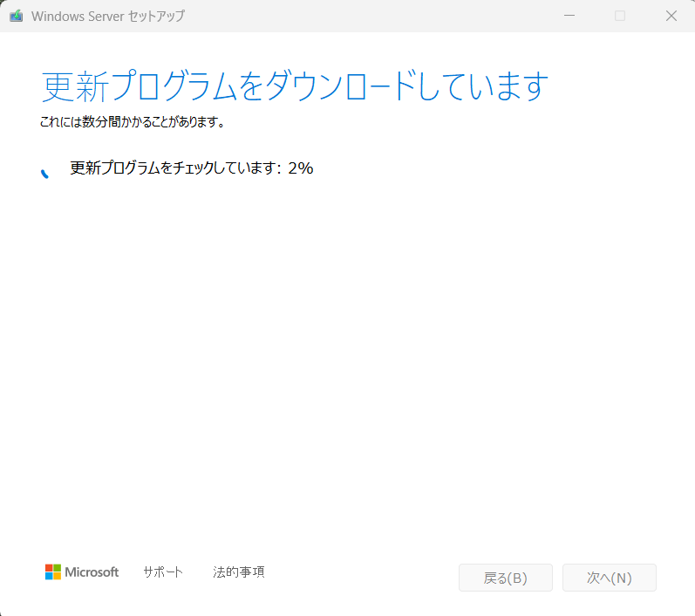Image resolution: width=695 pixels, height=616 pixels.
Task: Click the 次へ(N) next button
Action: [610, 578]
